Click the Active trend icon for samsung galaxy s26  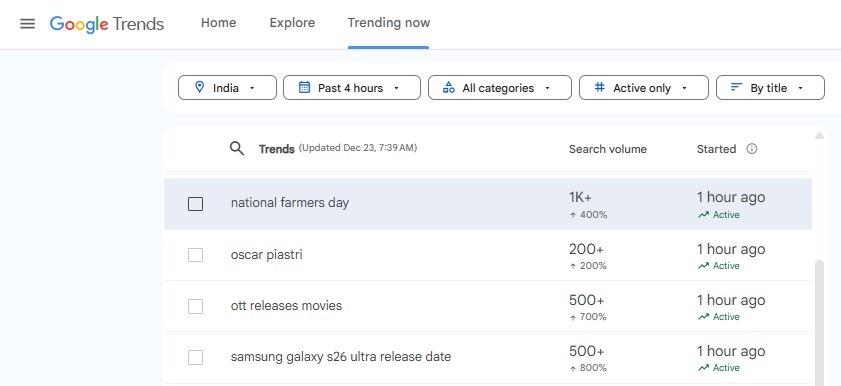703,368
